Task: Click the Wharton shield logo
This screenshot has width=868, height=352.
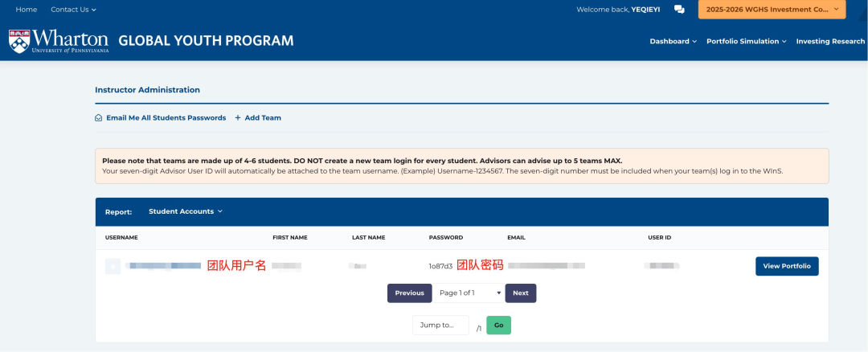Action: coord(18,41)
